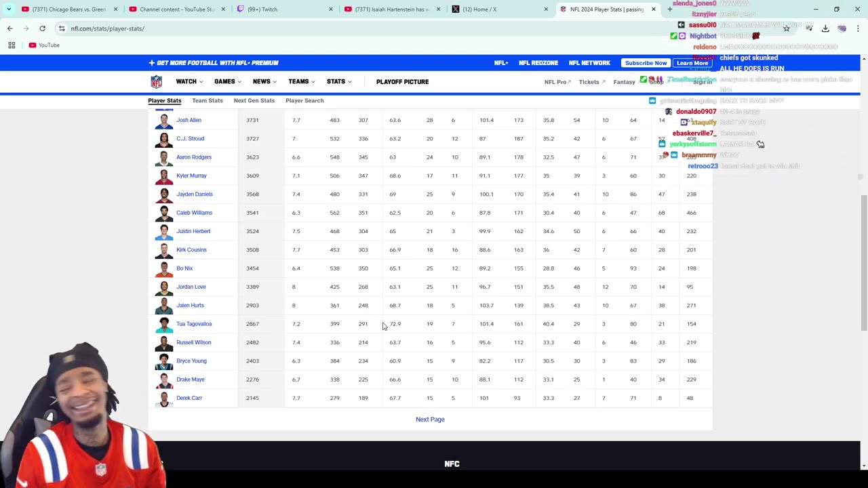Open the Chrome apps grid icon
Screen dimensions: 868x488
click(x=12, y=45)
